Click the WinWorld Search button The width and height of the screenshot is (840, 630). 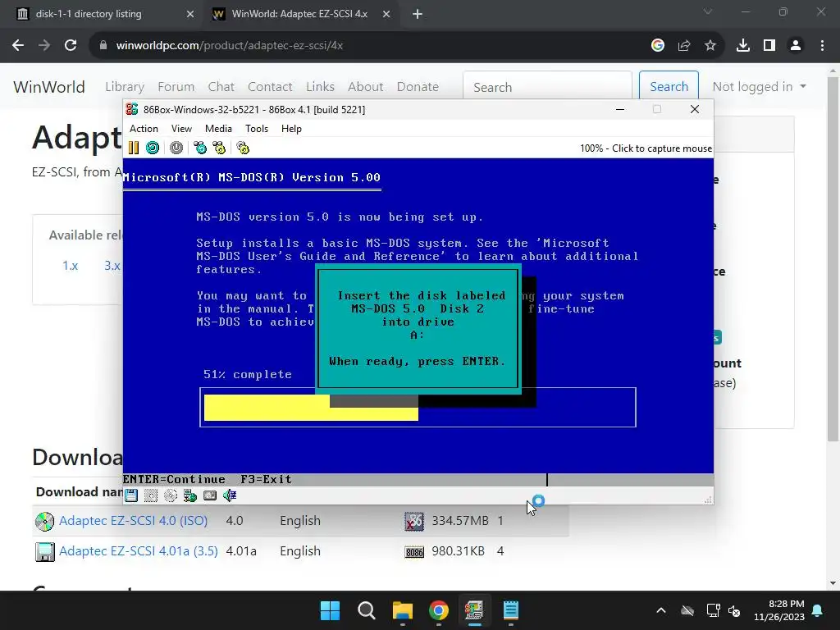point(669,85)
